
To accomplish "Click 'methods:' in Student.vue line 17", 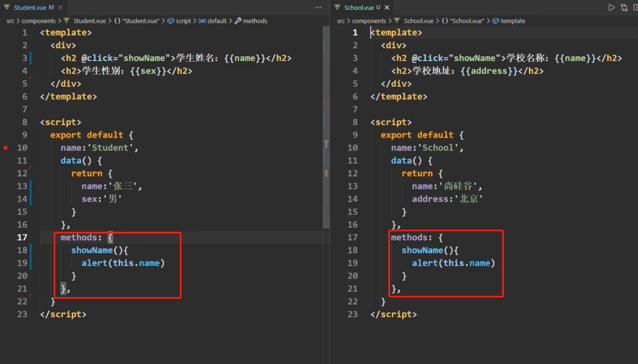I will point(81,237).
